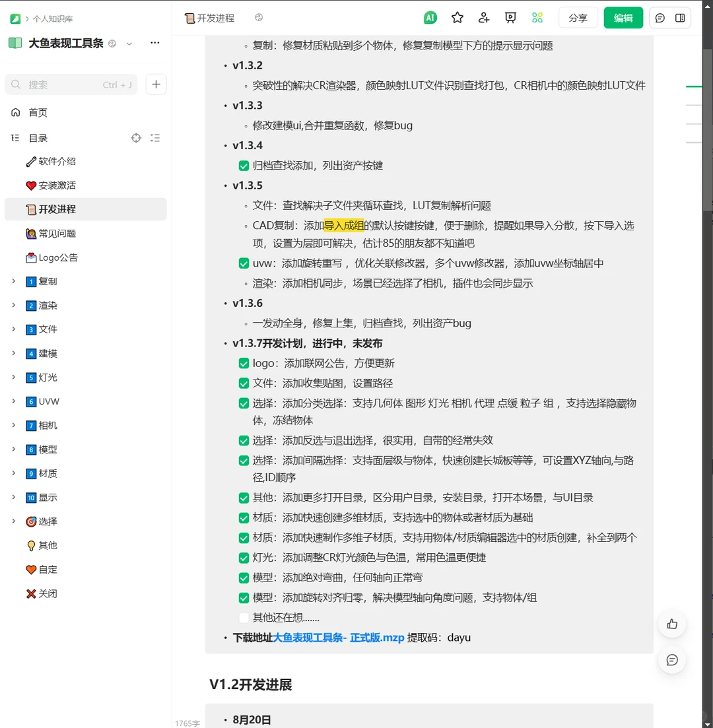Click the 分享 share button

coord(578,18)
